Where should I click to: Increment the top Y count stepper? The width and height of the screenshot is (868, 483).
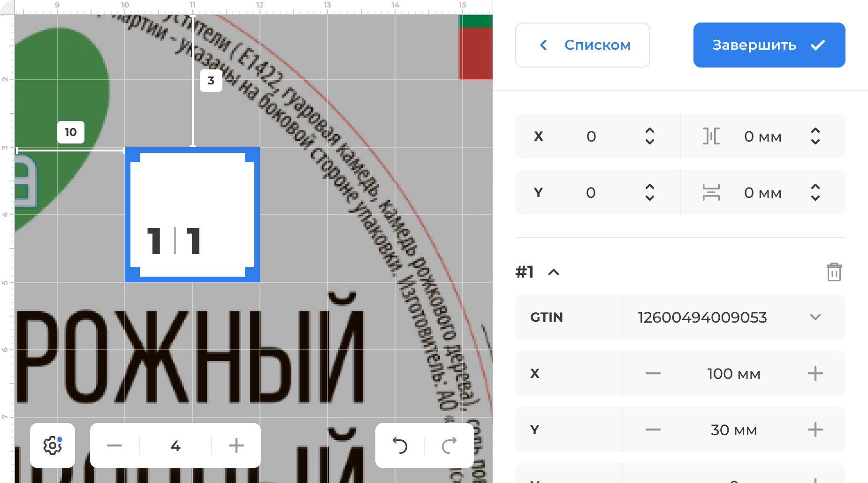point(650,187)
